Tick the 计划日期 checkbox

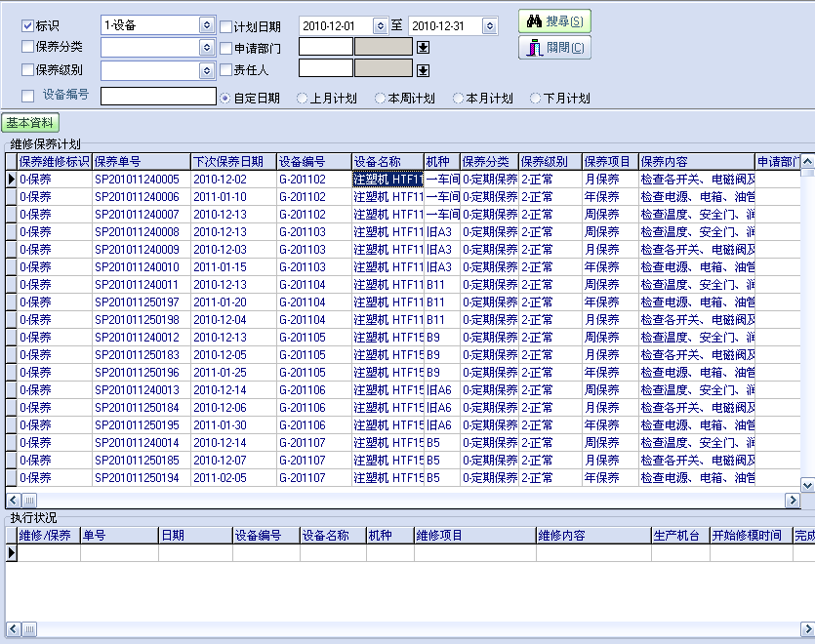point(225,26)
